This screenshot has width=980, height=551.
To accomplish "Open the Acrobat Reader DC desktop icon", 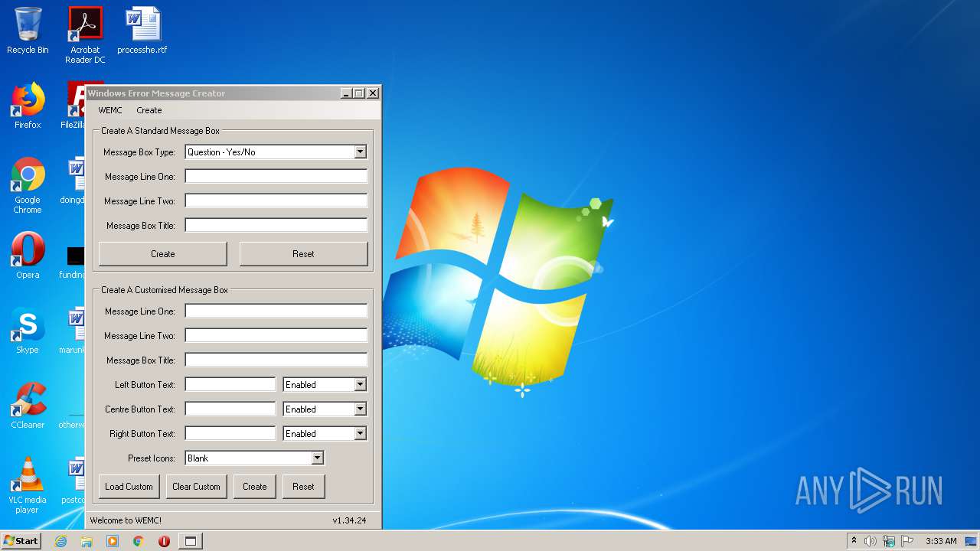I will click(85, 35).
